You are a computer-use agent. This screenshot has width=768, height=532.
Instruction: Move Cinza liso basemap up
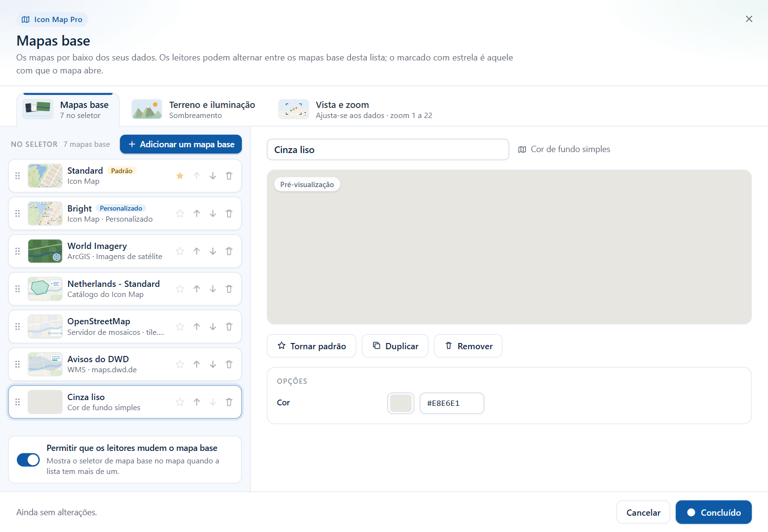(x=197, y=402)
